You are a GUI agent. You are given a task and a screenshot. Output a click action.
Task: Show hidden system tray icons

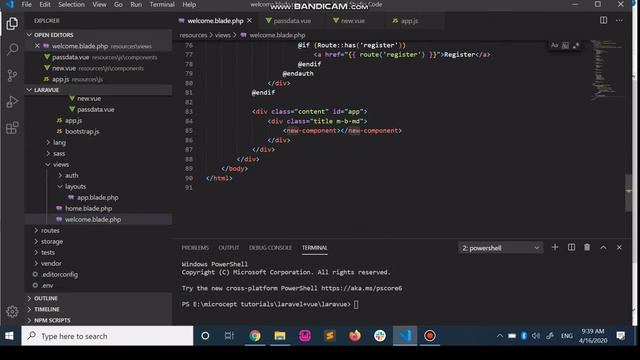500,336
